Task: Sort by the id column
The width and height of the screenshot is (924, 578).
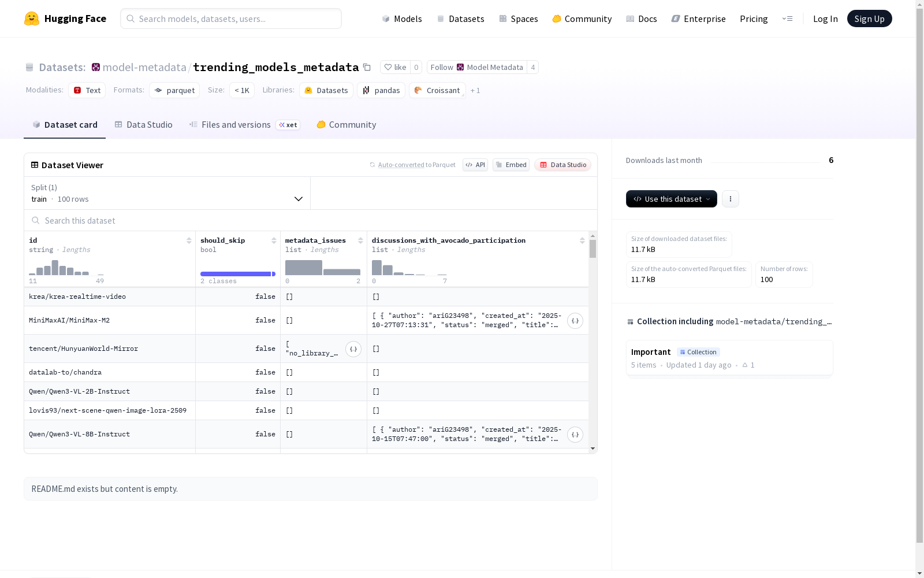Action: tap(189, 240)
